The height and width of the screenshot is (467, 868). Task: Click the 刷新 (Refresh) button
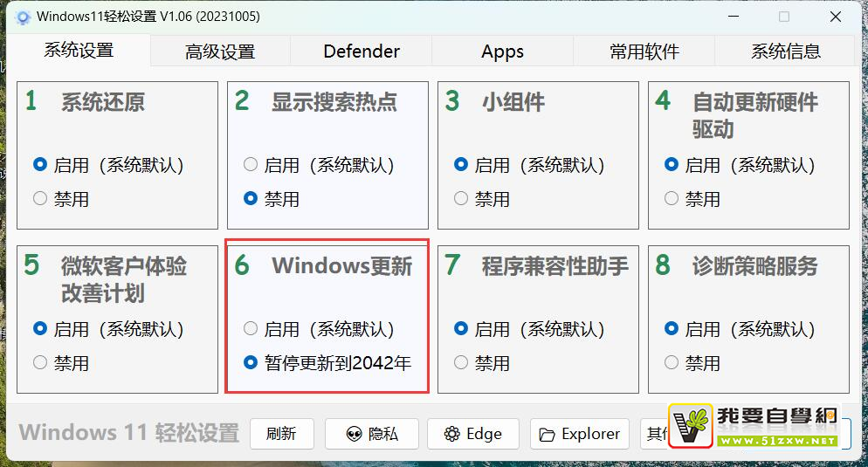(x=281, y=434)
